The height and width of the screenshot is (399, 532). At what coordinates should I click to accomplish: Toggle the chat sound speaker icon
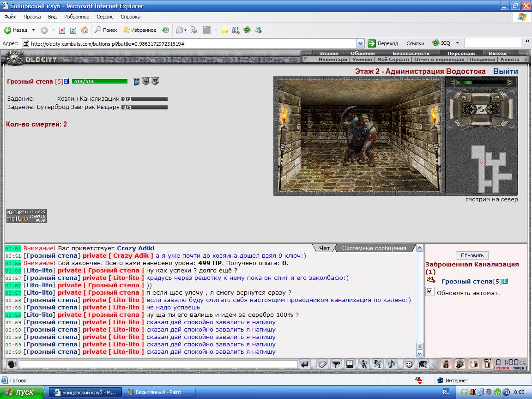pyautogui.click(x=391, y=364)
